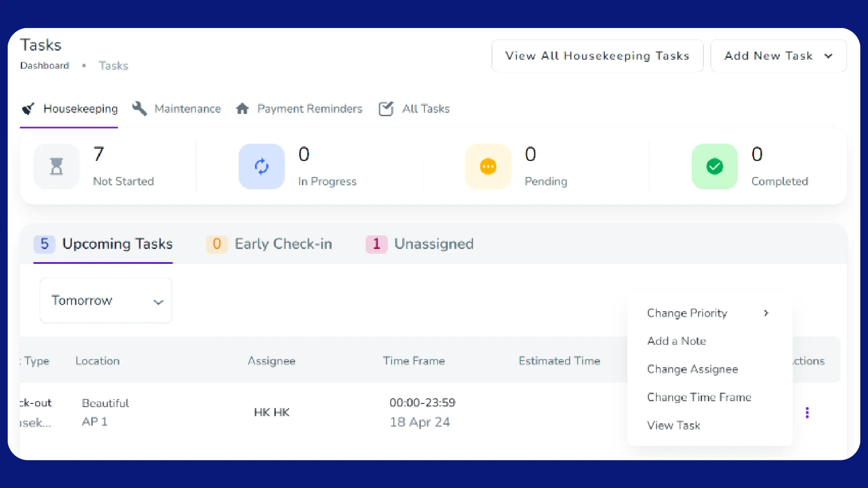868x488 pixels.
Task: Click the All Tasks checklist icon
Action: (386, 109)
